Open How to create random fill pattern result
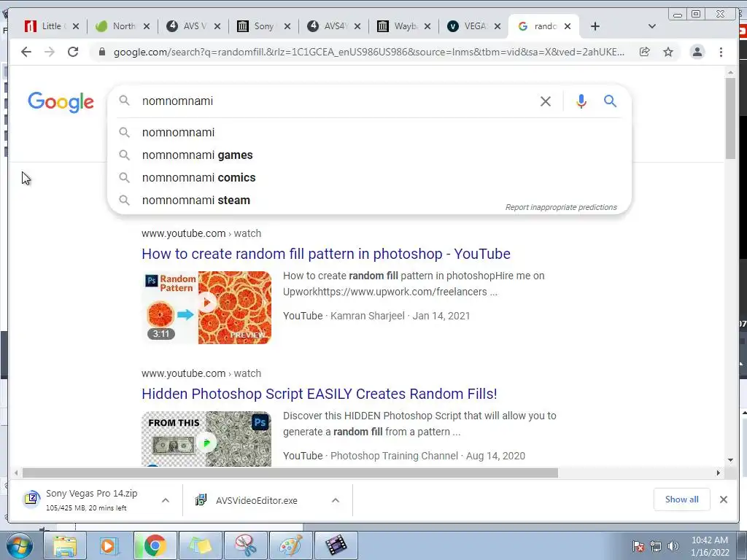Viewport: 747px width, 560px height. click(x=326, y=254)
